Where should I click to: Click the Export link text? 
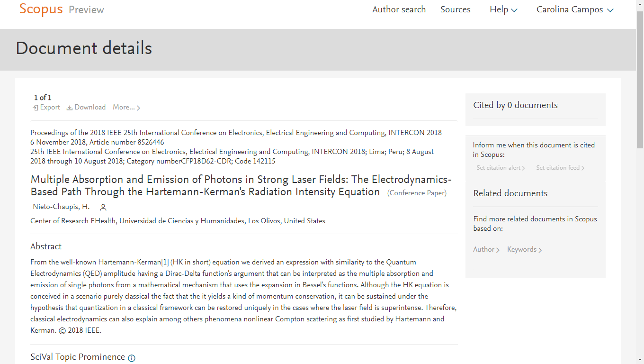50,107
